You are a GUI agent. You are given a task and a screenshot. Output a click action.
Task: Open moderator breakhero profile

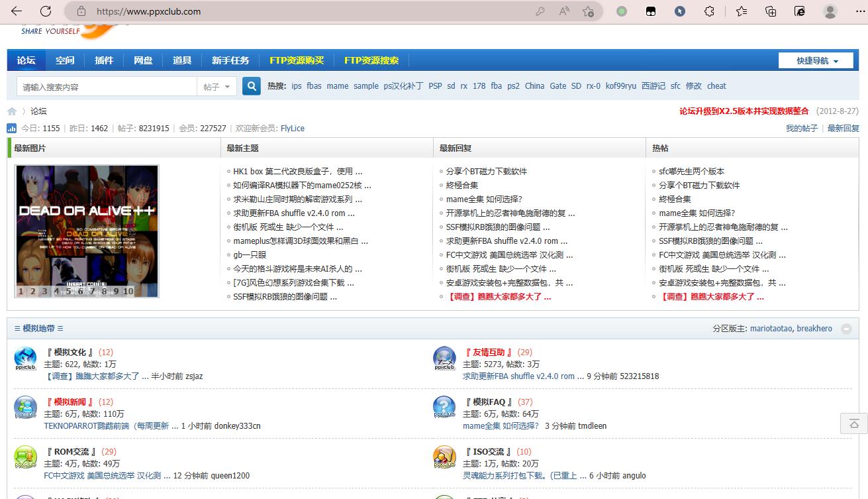pyautogui.click(x=814, y=329)
